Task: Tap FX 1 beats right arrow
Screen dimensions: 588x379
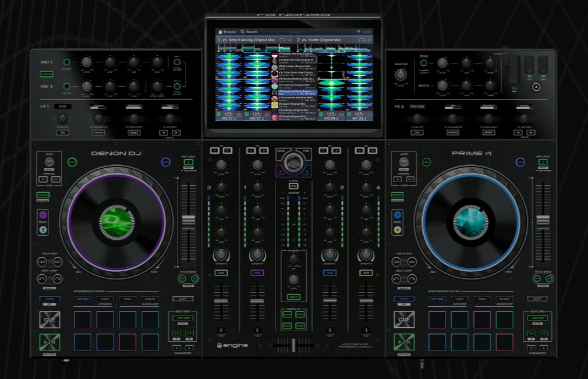Action: point(176,132)
